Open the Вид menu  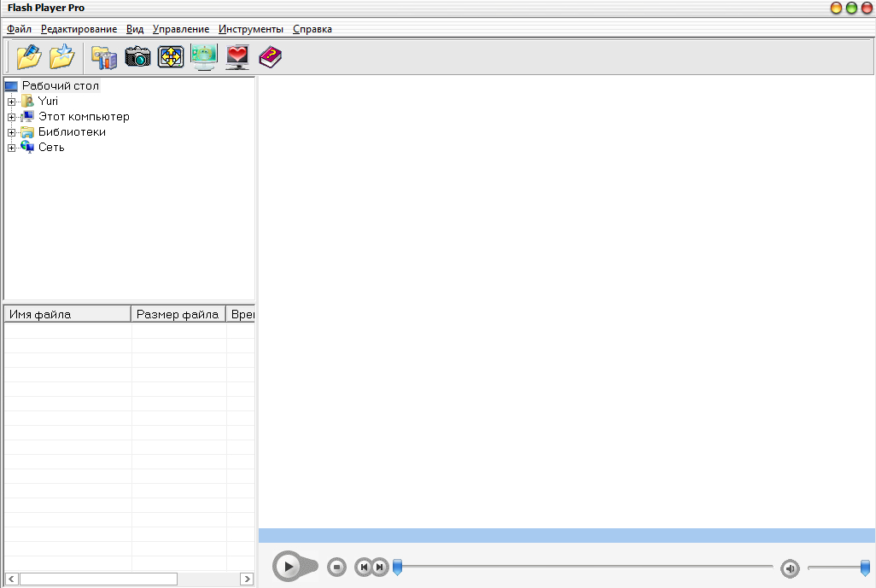(x=135, y=29)
